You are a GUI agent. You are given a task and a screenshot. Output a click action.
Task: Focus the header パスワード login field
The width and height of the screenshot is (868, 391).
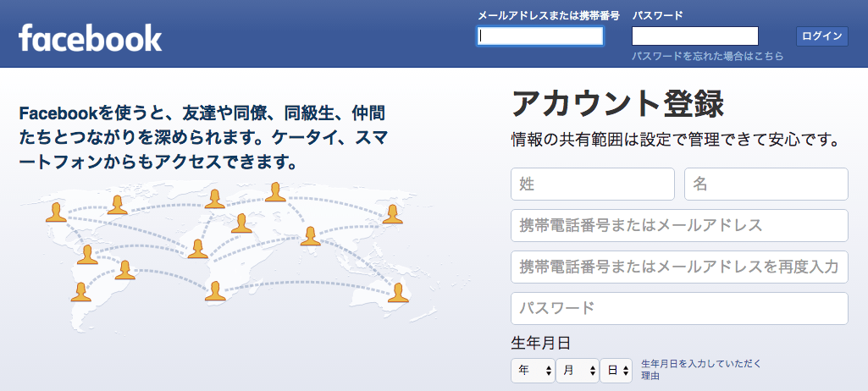point(695,36)
